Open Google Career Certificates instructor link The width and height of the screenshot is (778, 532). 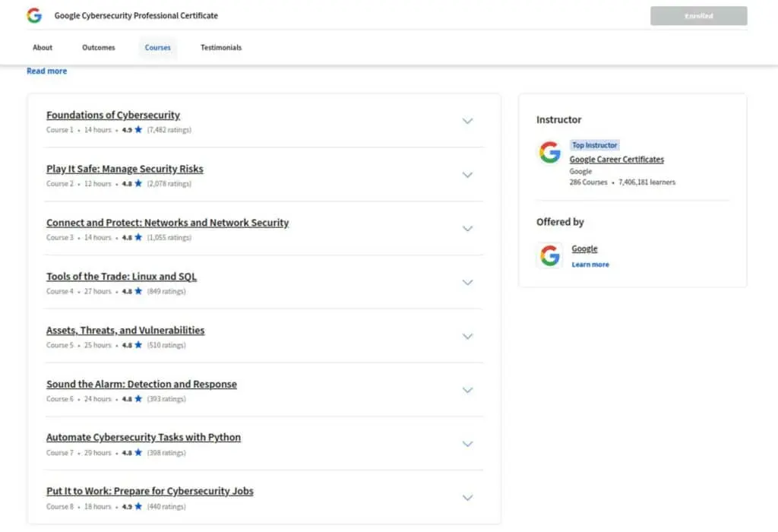[617, 160]
